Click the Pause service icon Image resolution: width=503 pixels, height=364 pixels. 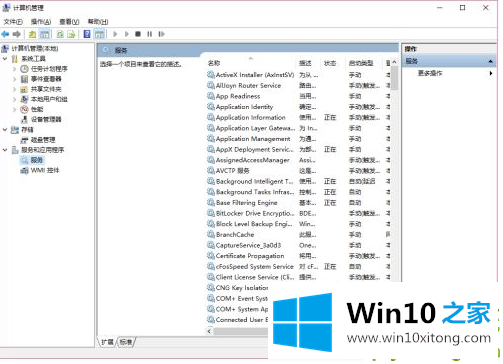[150, 34]
